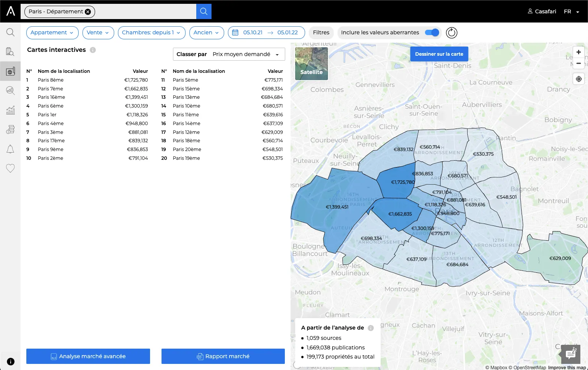Open the stacked coins sidebar icon
588x370 pixels.
tap(10, 130)
